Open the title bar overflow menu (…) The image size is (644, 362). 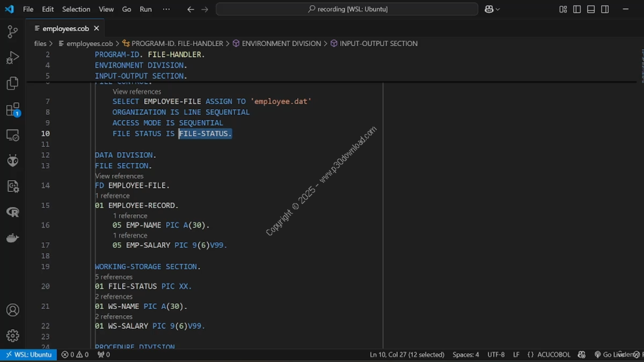[x=166, y=9]
